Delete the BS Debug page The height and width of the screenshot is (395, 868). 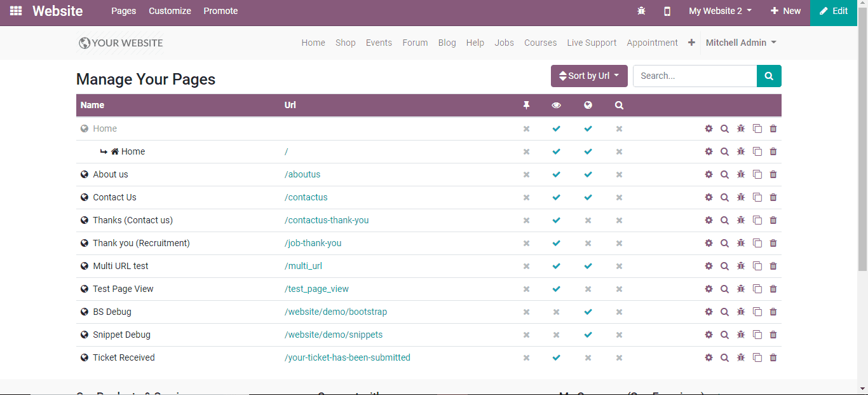[x=773, y=312]
